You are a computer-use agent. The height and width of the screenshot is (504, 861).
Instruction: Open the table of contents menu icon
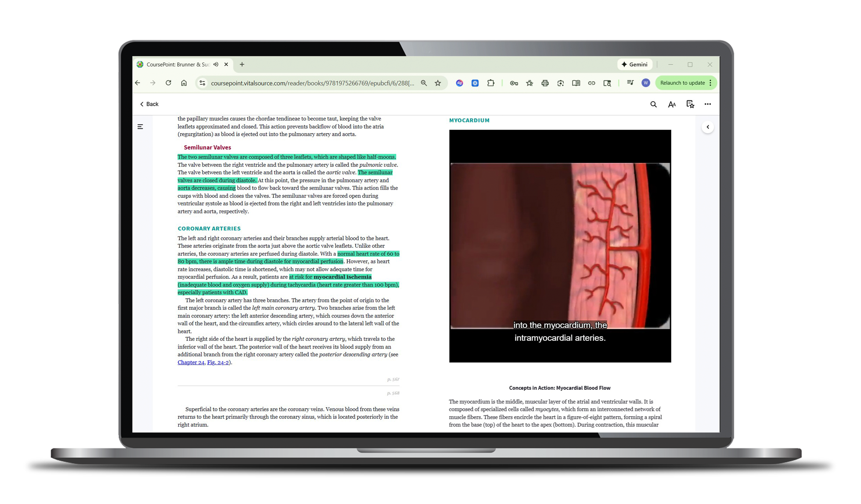point(140,127)
